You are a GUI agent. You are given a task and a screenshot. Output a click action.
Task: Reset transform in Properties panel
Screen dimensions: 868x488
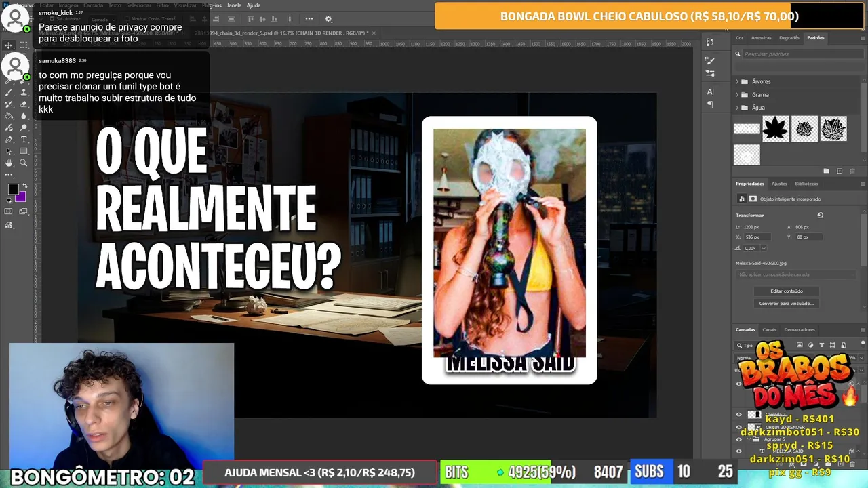821,215
